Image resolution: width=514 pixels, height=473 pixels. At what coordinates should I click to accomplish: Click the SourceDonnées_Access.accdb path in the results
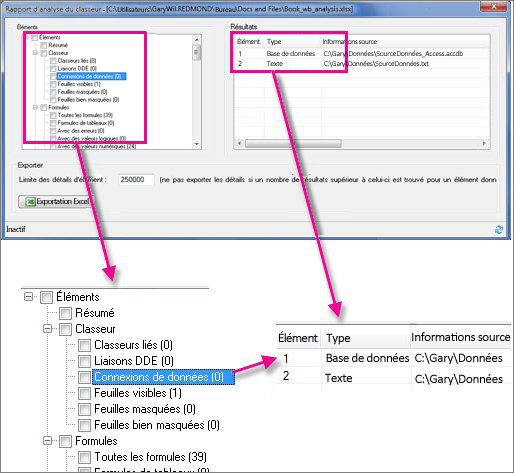(x=393, y=54)
